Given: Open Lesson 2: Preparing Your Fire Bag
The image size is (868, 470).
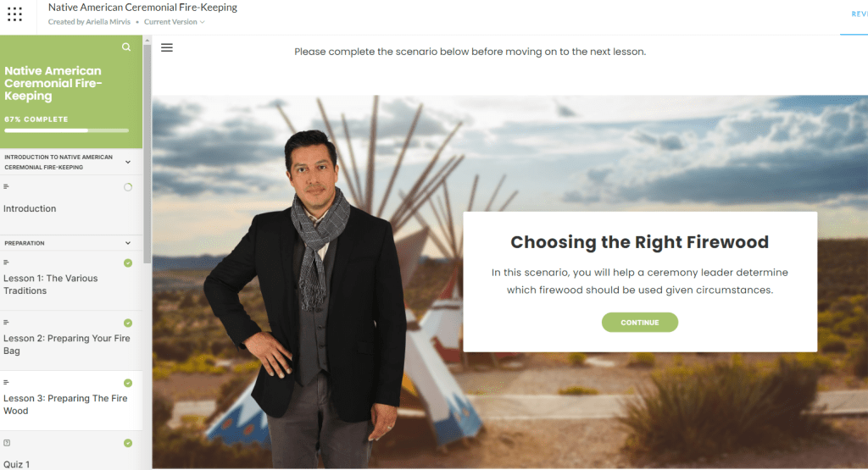Looking at the screenshot, I should click(71, 340).
